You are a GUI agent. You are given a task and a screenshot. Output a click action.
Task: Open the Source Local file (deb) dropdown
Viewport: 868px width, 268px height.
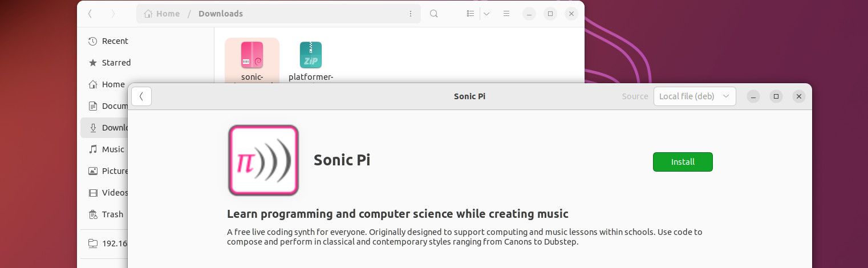click(695, 96)
